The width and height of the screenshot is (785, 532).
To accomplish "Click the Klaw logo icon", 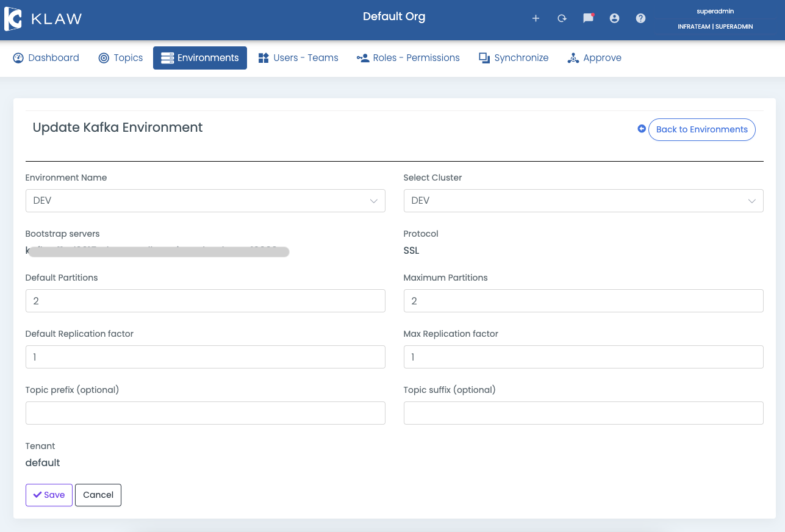I will coord(13,19).
